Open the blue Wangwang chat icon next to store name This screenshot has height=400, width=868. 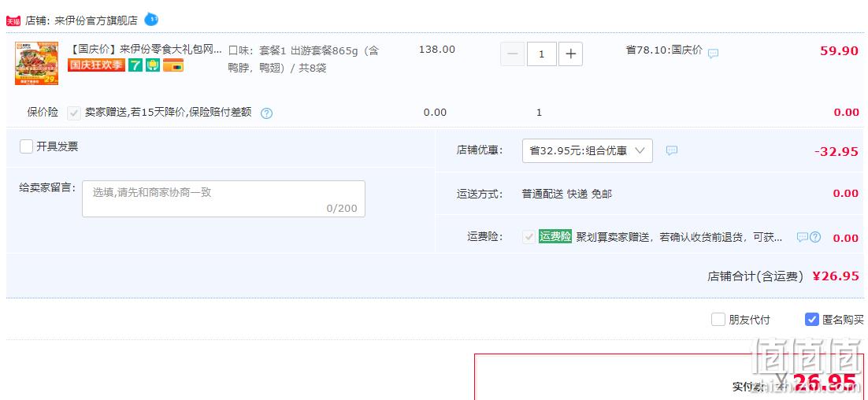click(151, 20)
